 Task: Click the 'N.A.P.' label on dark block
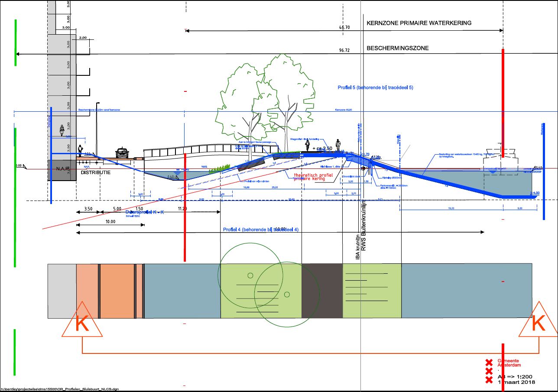[63, 168]
